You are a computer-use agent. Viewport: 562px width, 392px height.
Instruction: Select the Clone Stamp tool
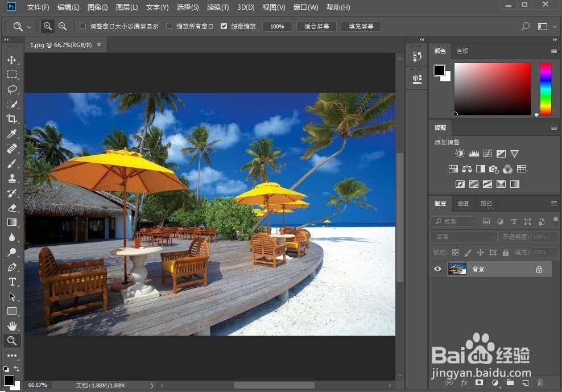point(12,178)
